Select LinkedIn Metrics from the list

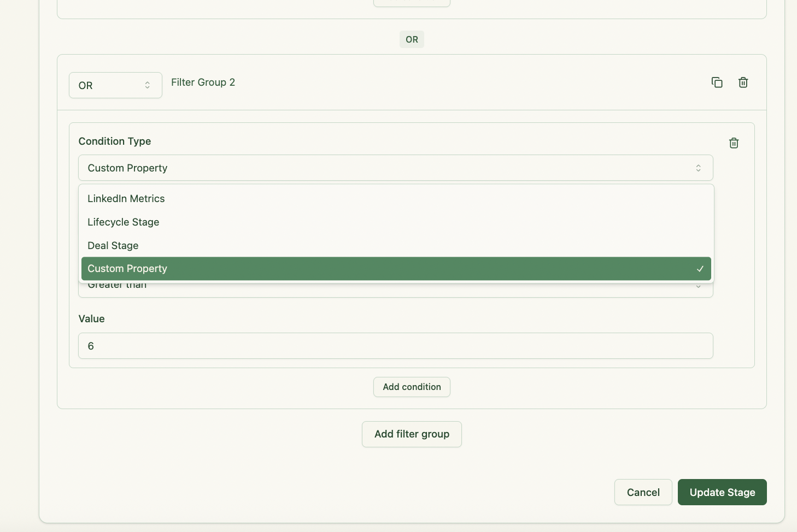126,199
